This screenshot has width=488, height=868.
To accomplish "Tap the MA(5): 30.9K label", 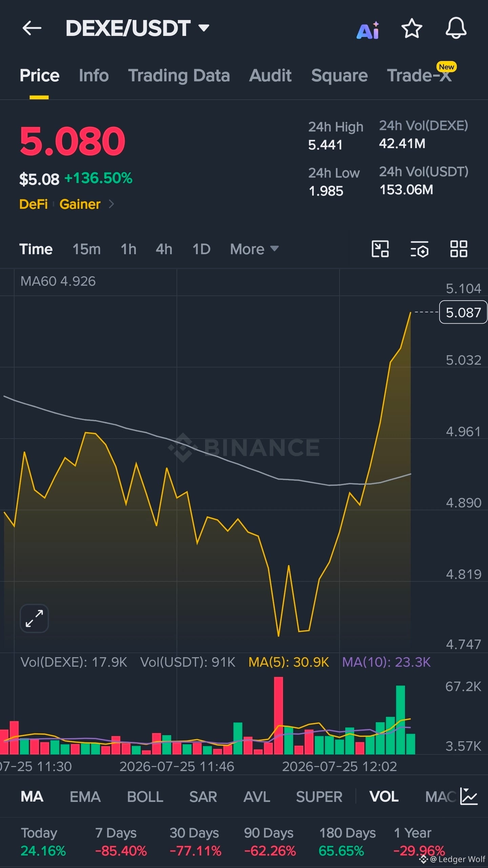I will click(289, 662).
